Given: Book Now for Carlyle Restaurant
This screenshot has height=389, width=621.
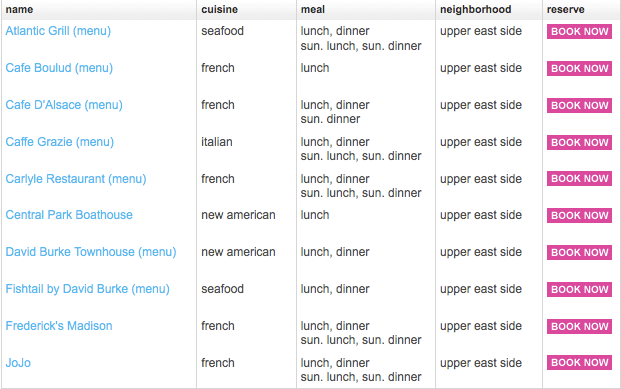Looking at the screenshot, I should coord(579,179).
